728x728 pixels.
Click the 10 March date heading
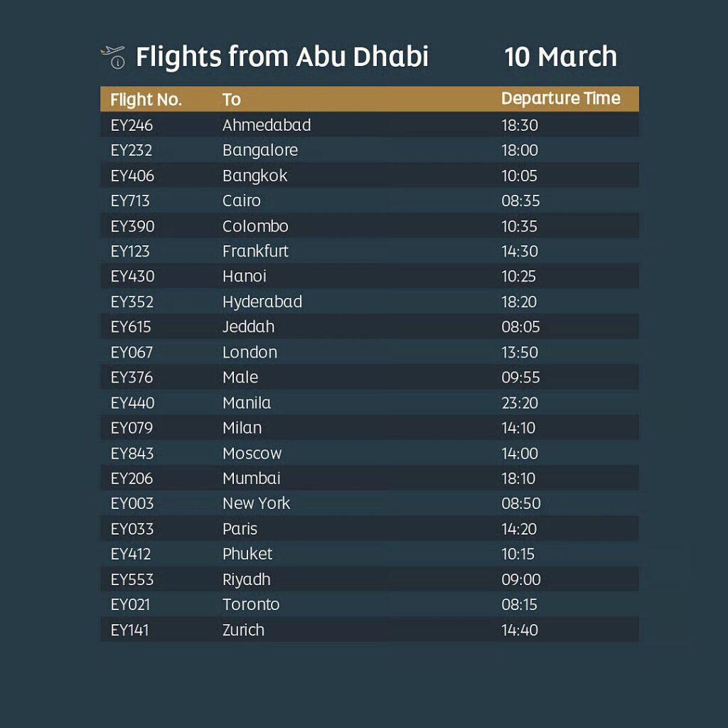tap(560, 57)
